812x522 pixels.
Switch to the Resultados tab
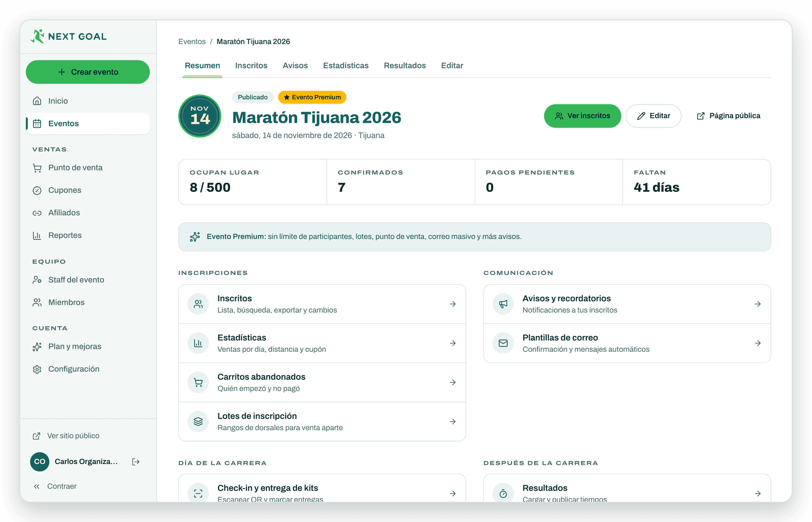[405, 65]
